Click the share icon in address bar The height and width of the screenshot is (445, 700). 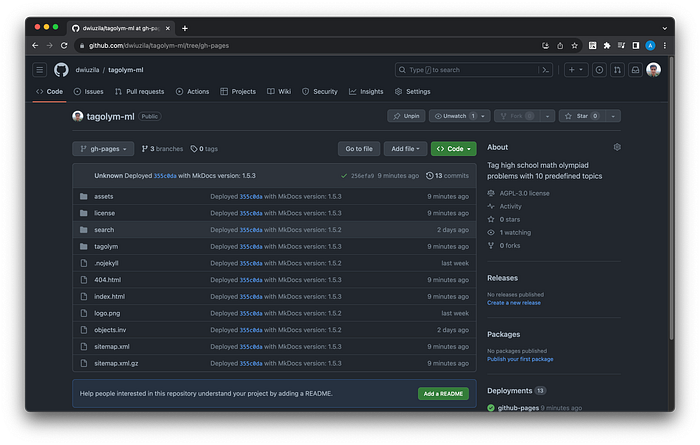[x=560, y=46]
